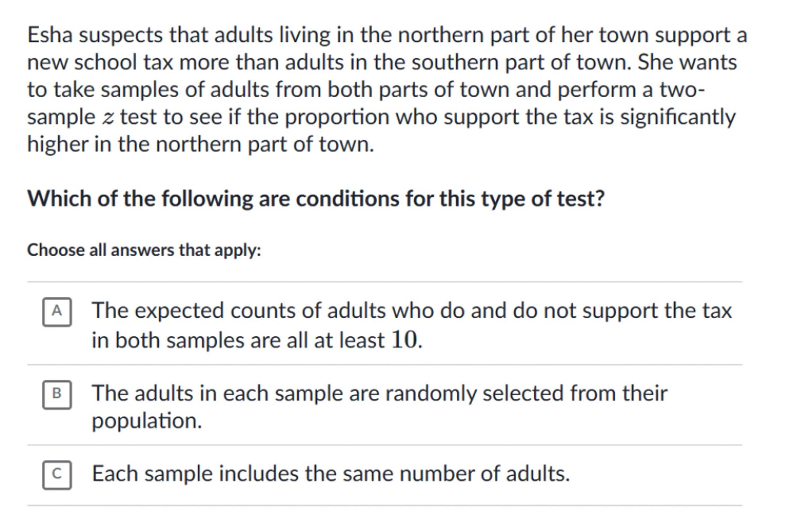Image resolution: width=812 pixels, height=515 pixels.
Task: Click the number 10 in answer A
Action: click(404, 340)
